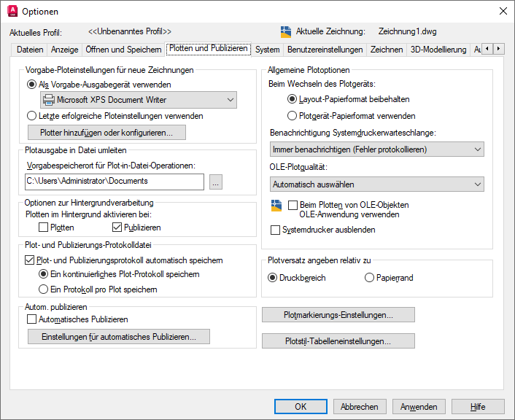Open the Benutzereinstellungen tab
The width and height of the screenshot is (515, 420).
[325, 50]
